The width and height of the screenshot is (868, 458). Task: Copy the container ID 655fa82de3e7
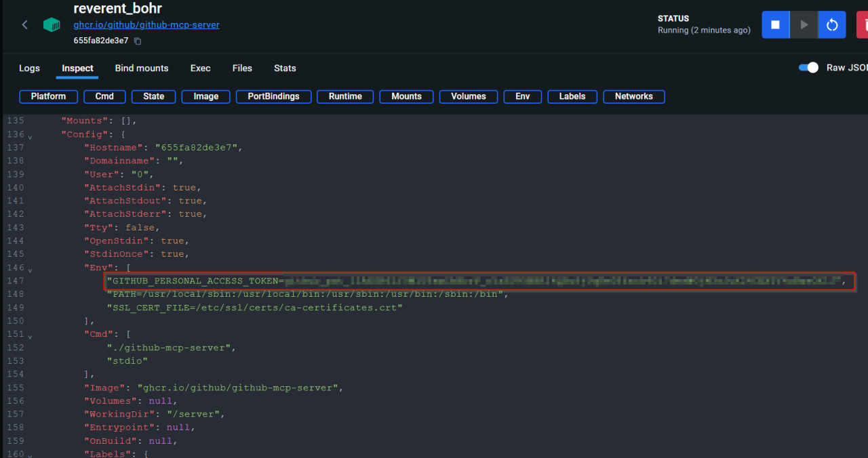138,41
